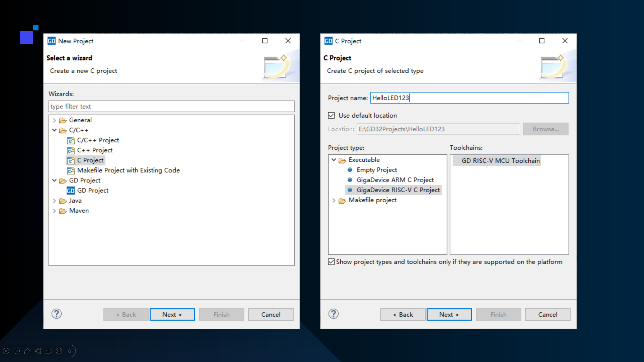This screenshot has width=644, height=362.
Task: Click GD logo in New Project title bar
Action: click(52, 41)
